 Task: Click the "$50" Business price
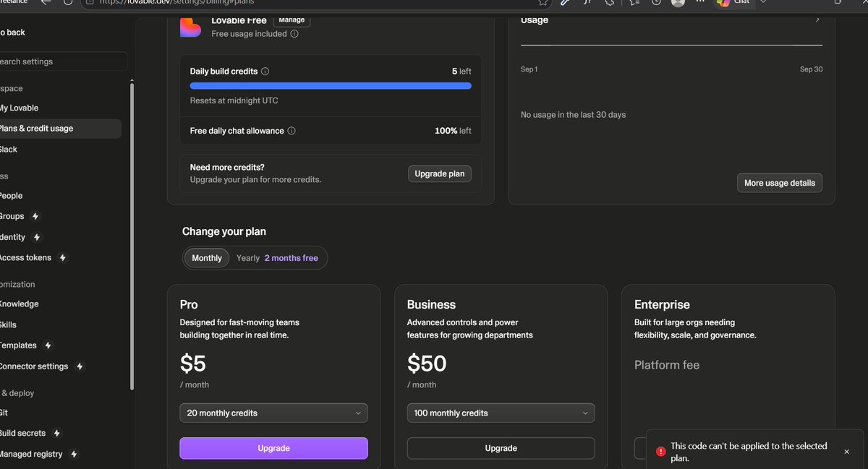[427, 363]
